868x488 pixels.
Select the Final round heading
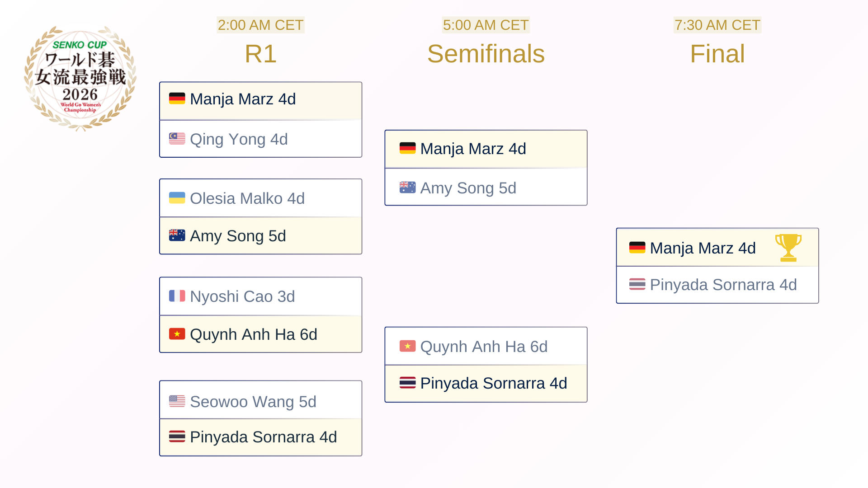pos(717,54)
